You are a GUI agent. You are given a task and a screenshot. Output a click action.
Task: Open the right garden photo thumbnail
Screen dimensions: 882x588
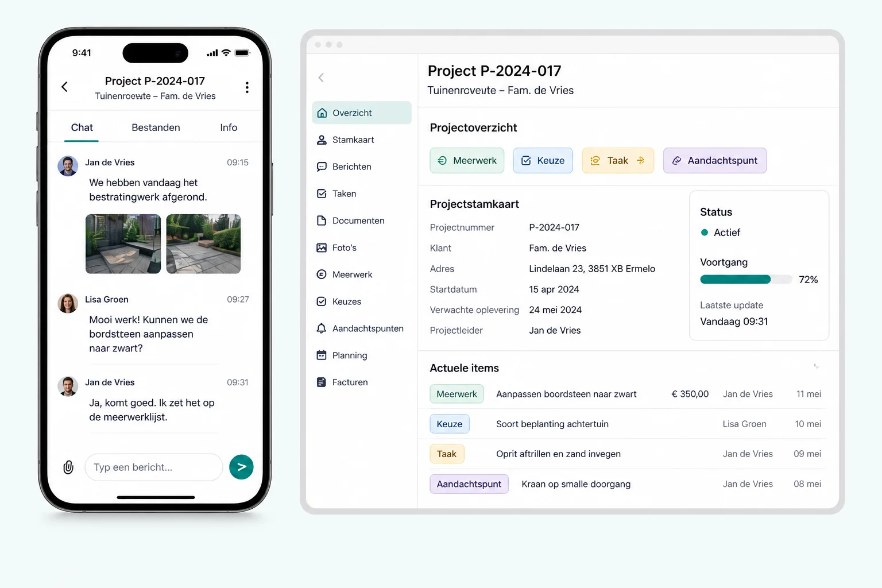(203, 244)
